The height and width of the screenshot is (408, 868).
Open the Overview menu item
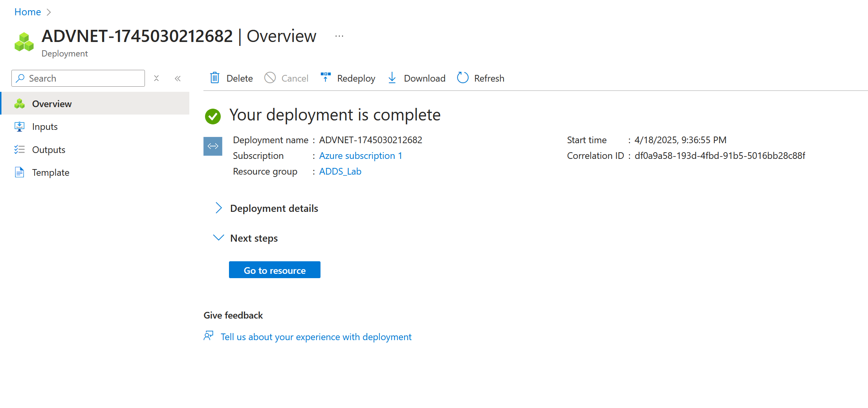(x=95, y=104)
